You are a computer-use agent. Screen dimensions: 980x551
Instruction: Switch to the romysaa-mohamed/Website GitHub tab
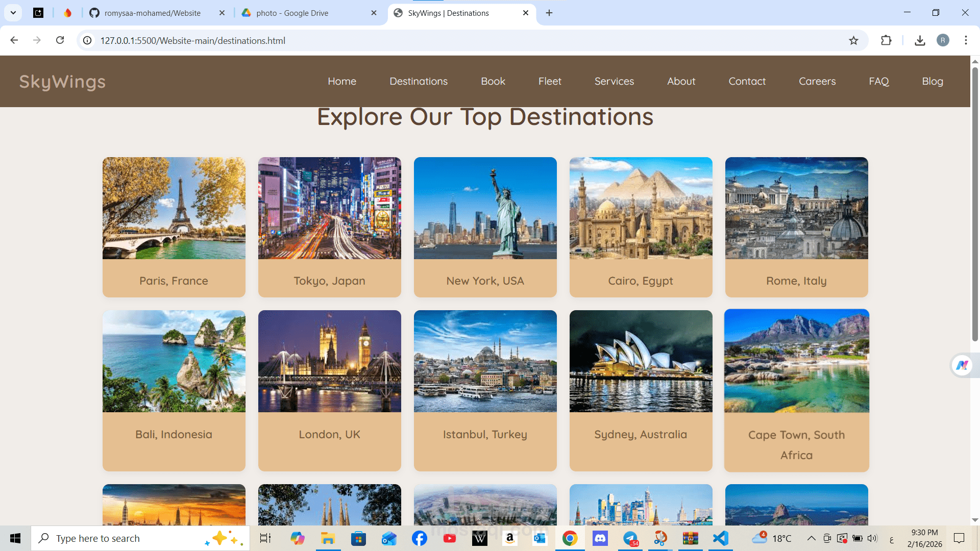[152, 13]
